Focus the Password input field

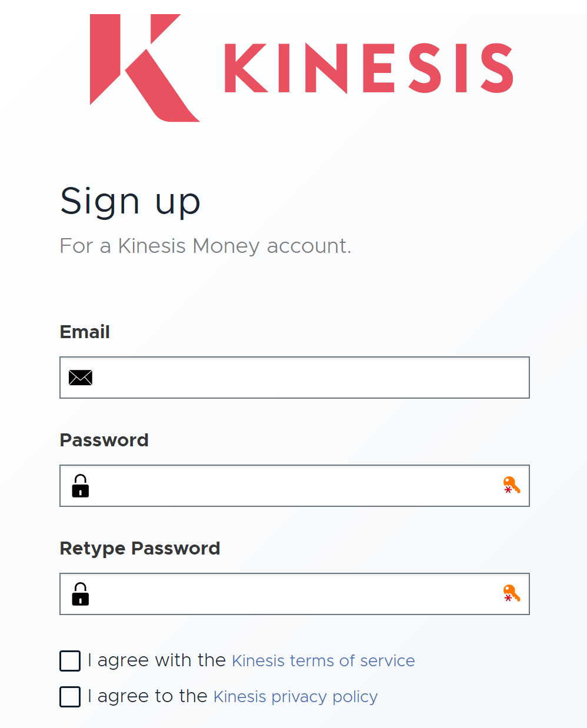click(x=295, y=486)
